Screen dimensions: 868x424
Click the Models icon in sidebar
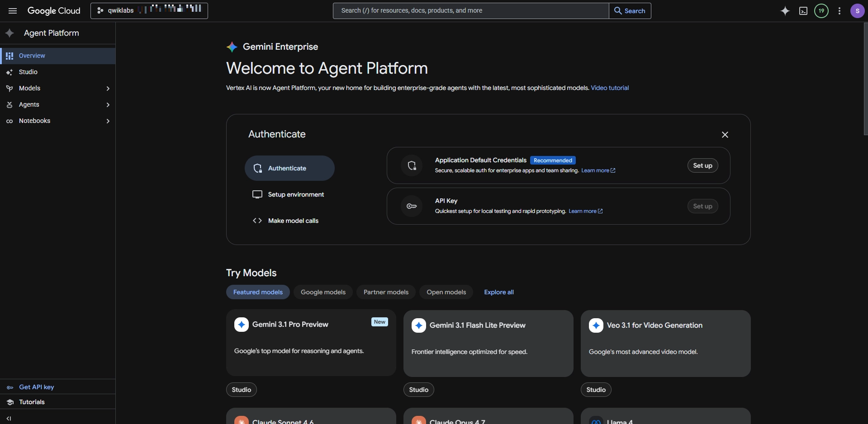[9, 89]
